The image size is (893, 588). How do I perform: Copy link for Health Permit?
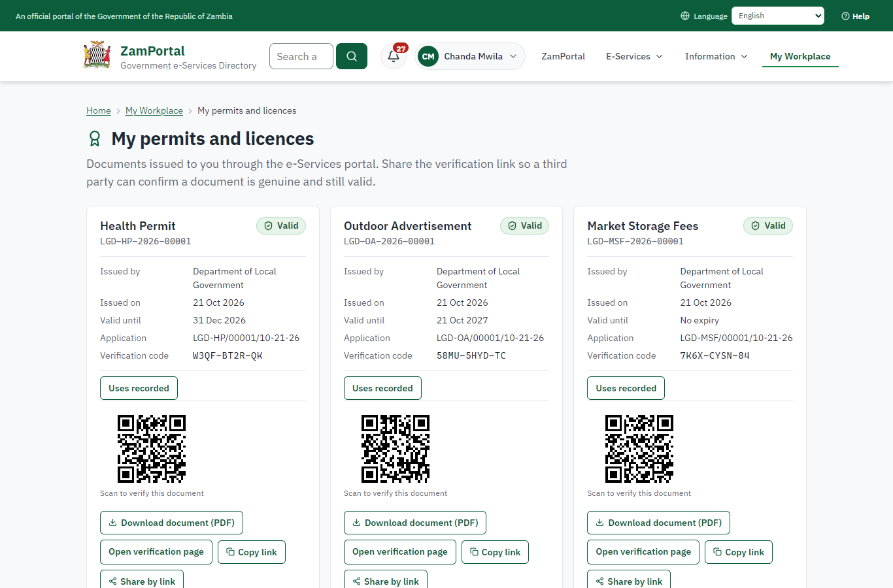(x=252, y=552)
